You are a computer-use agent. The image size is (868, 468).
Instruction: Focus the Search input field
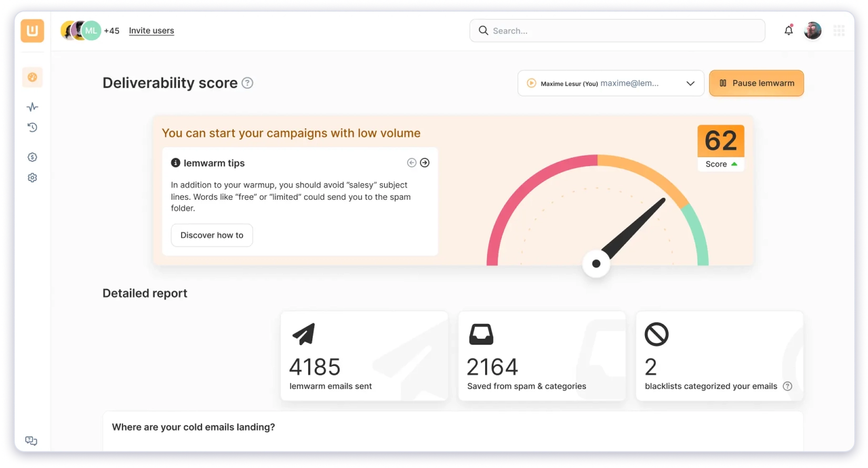pyautogui.click(x=617, y=30)
